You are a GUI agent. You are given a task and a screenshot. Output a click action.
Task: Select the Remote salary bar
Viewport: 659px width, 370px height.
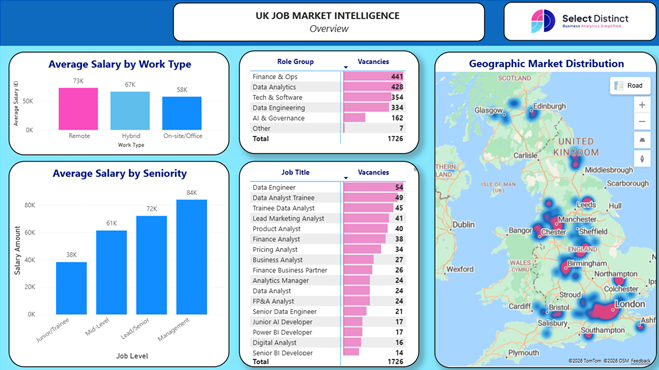tap(78, 109)
